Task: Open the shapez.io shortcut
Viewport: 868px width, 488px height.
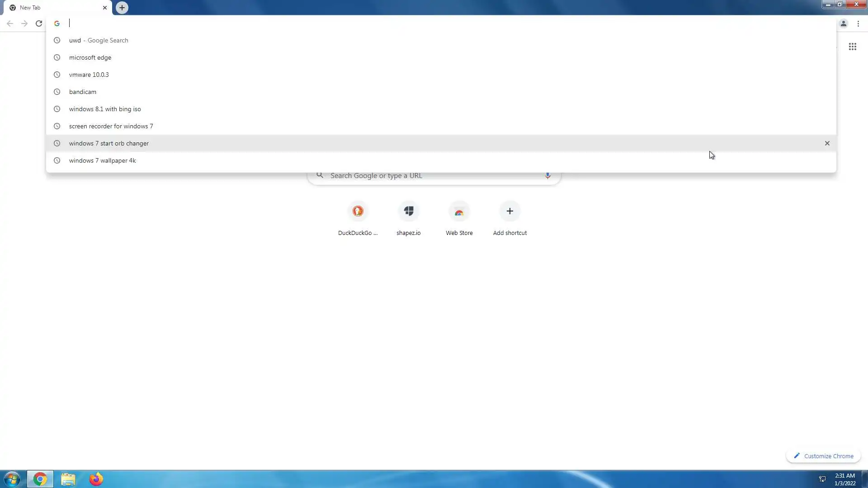Action: tap(408, 211)
